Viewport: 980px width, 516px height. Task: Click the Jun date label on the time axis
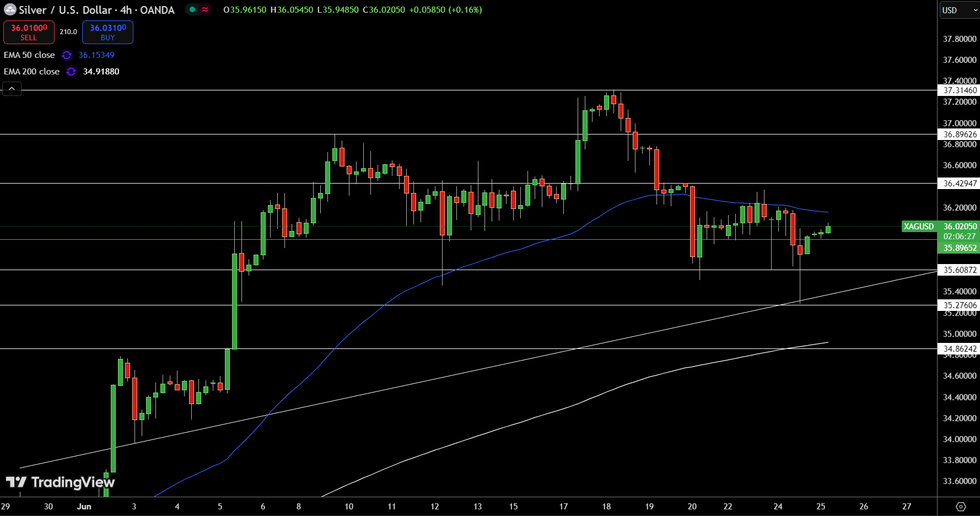tap(84, 506)
